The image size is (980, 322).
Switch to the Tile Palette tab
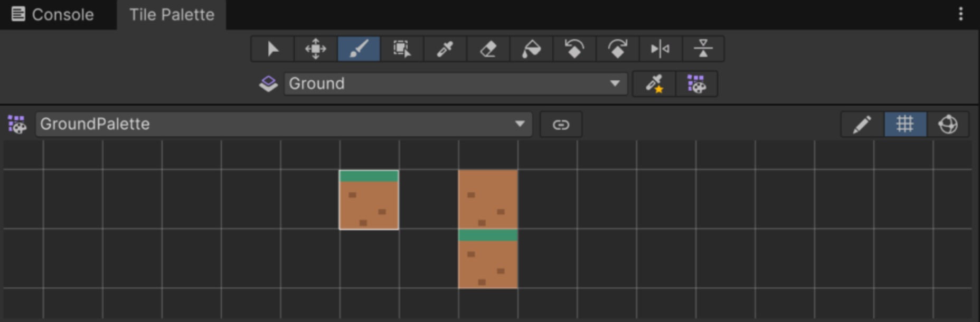coord(172,14)
